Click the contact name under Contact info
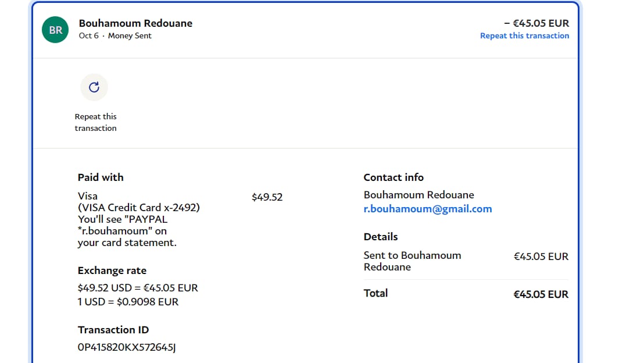The width and height of the screenshot is (644, 363). click(418, 195)
